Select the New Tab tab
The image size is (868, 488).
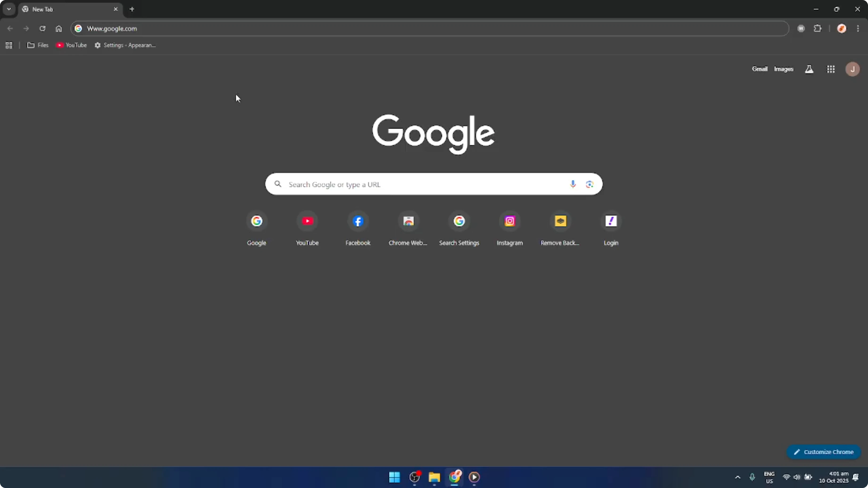(x=70, y=9)
